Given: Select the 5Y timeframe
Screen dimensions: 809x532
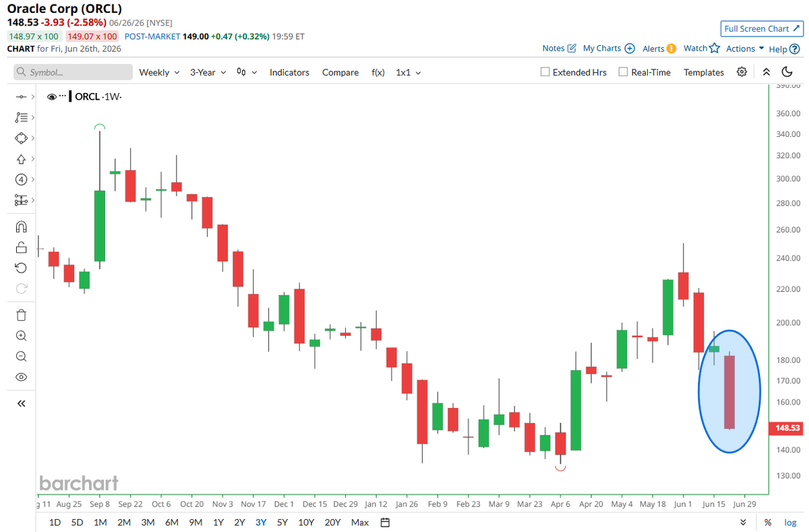Looking at the screenshot, I should point(282,522).
